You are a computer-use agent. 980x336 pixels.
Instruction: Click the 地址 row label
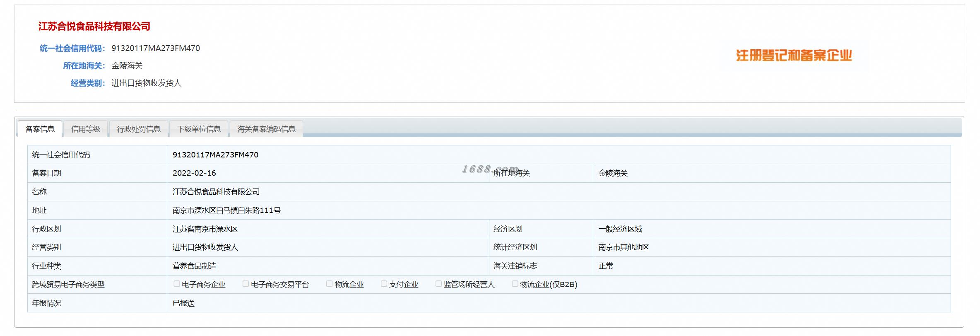pyautogui.click(x=39, y=210)
